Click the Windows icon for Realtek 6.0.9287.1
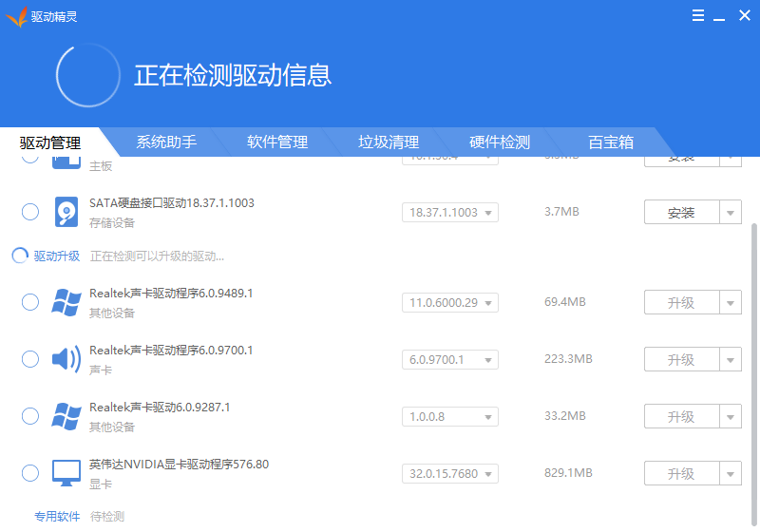The width and height of the screenshot is (760, 532). coord(66,416)
